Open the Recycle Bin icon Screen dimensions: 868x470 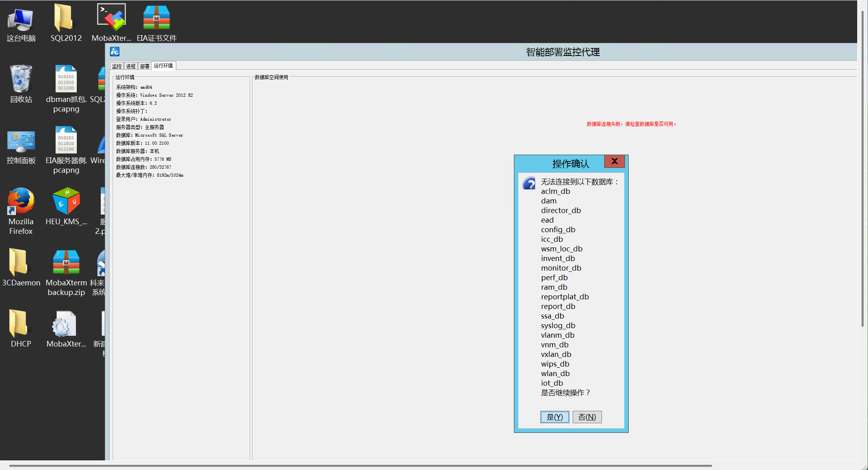[21, 79]
